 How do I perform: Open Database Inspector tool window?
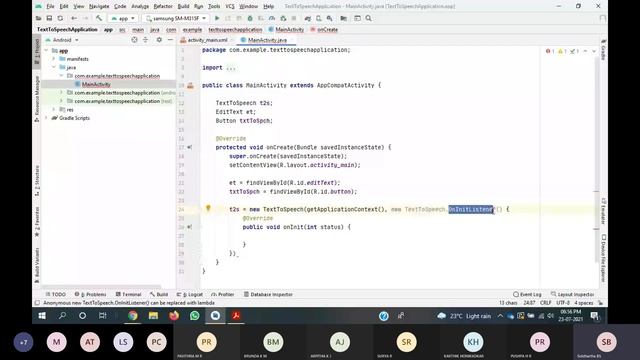coord(268,294)
